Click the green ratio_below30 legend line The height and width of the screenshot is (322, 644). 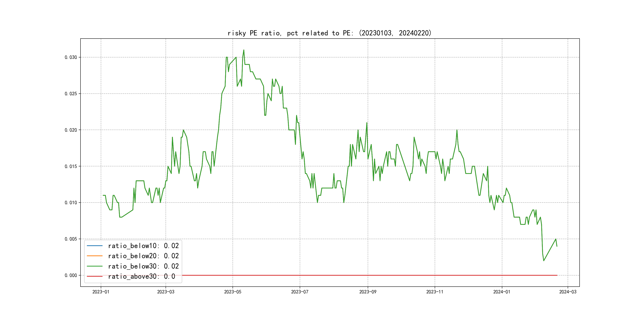pos(94,266)
